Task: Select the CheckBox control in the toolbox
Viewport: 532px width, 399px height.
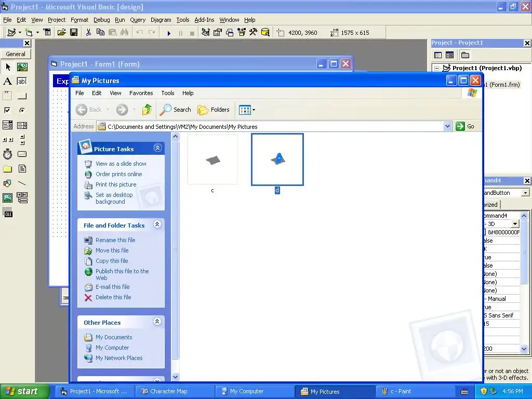Action: click(7, 110)
